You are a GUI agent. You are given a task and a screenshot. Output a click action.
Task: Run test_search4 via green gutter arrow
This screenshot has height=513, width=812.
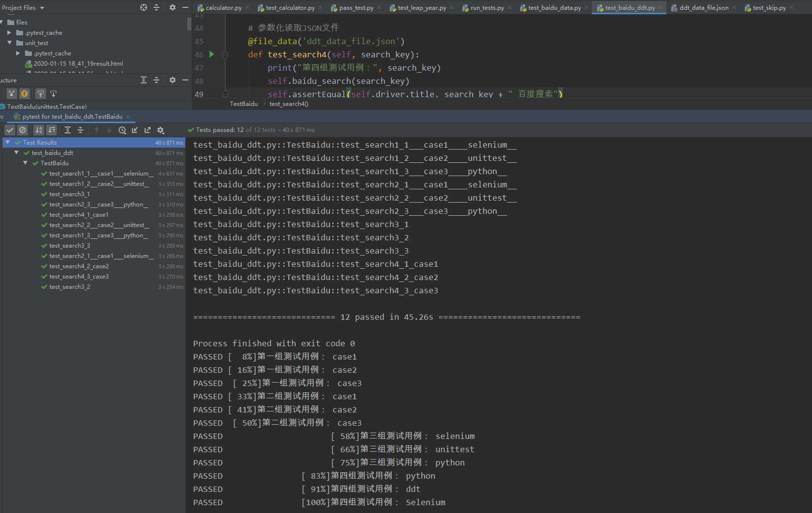coord(212,54)
